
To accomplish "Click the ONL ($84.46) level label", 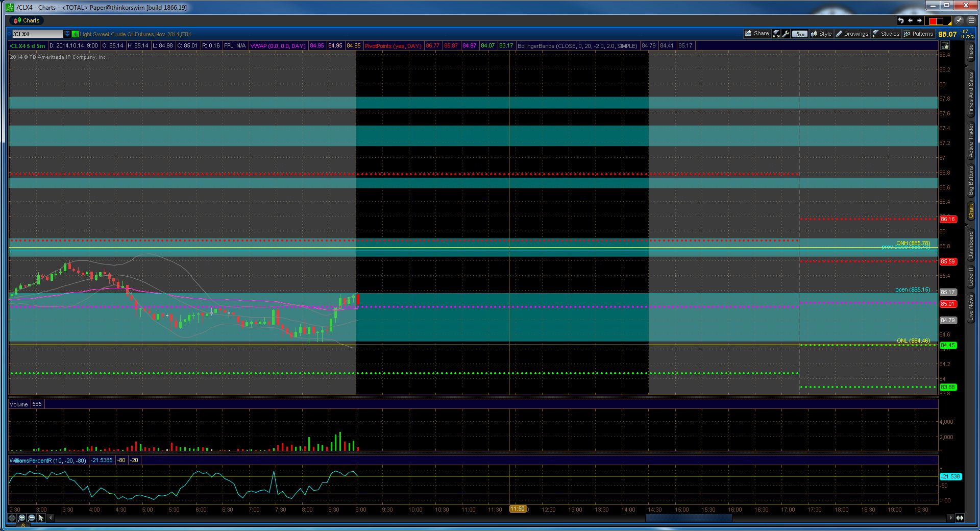I will [x=913, y=341].
